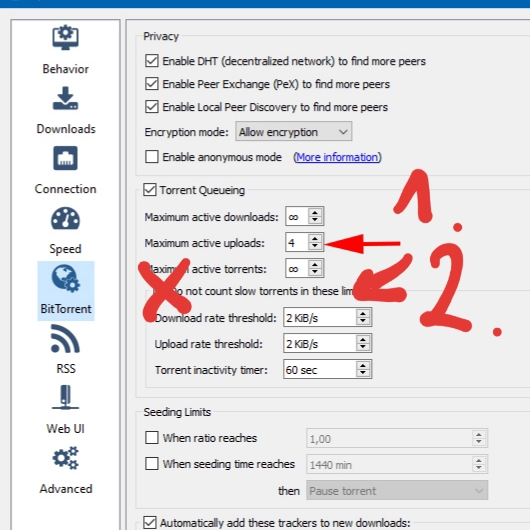Open the Advanced gears icon

click(x=65, y=458)
